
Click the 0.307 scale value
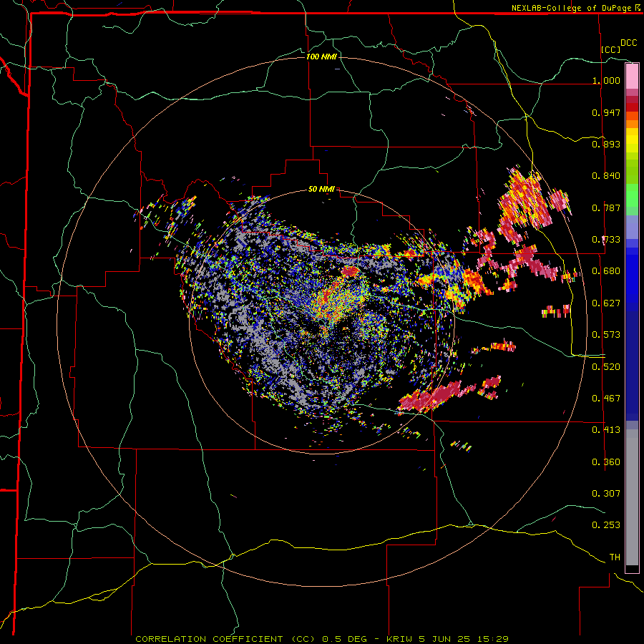point(606,494)
